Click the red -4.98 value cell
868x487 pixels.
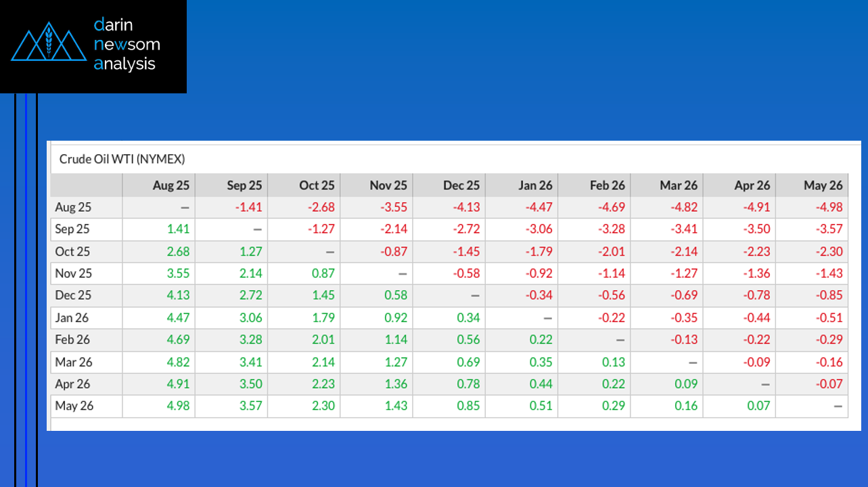tap(828, 208)
